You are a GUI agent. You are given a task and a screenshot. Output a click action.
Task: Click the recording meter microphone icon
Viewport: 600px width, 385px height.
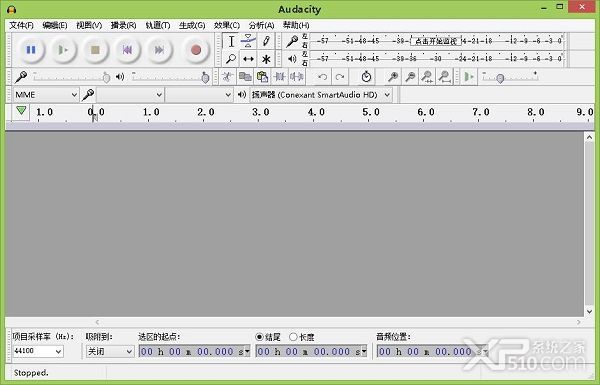pyautogui.click(x=292, y=41)
